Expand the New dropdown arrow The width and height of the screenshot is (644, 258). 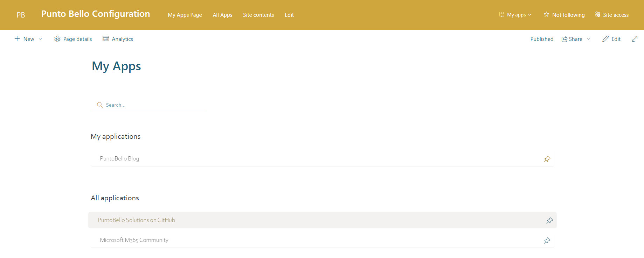click(x=40, y=39)
